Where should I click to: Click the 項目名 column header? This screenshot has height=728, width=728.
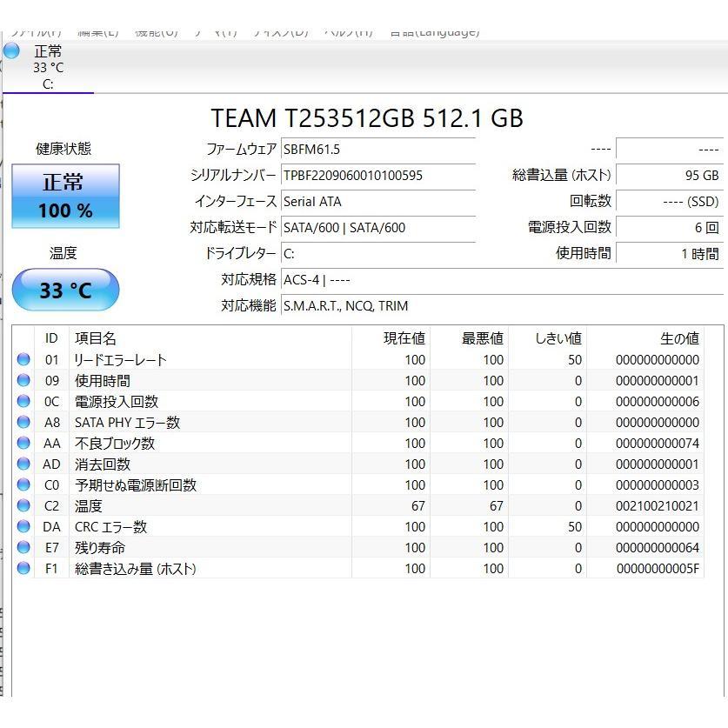(210, 338)
